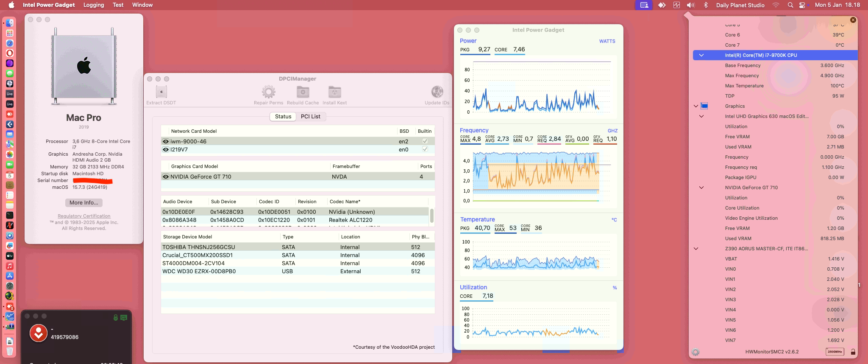Click Extract DSDT in DPCIManager toolbar
This screenshot has width=868, height=364.
(x=161, y=95)
